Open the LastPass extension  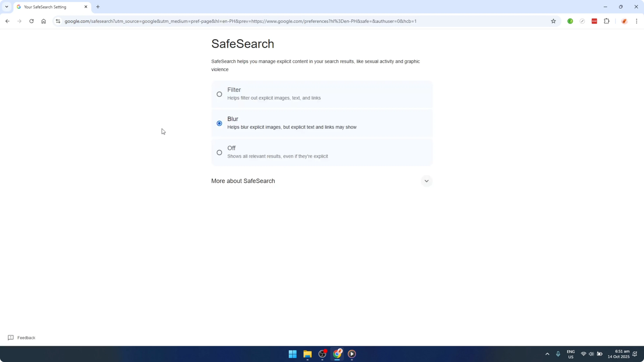click(594, 21)
